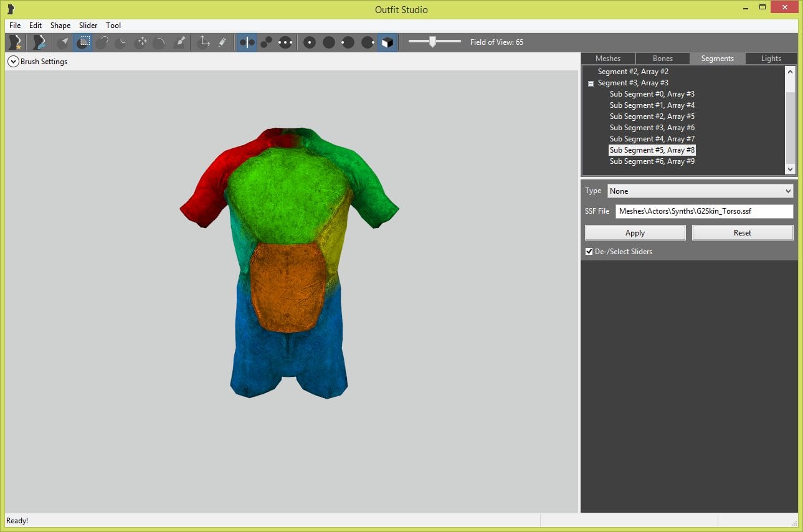Image resolution: width=803 pixels, height=532 pixels.
Task: Select the arrow Select tool
Action: (63, 42)
